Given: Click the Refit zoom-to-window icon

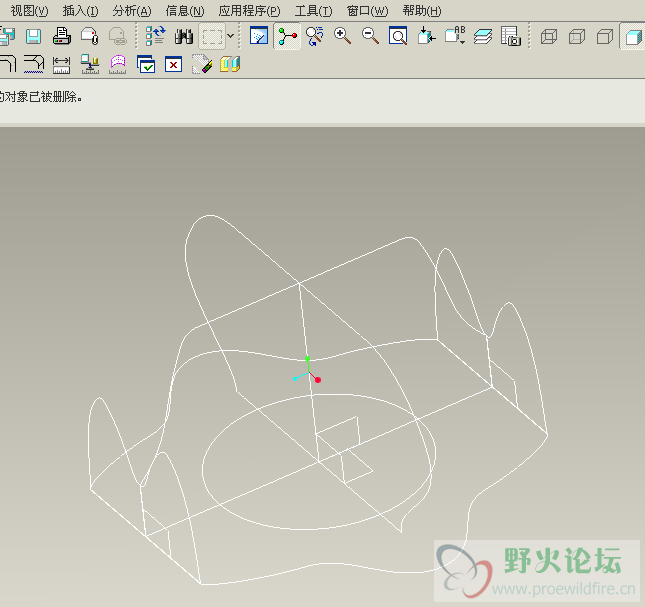Looking at the screenshot, I should [398, 37].
